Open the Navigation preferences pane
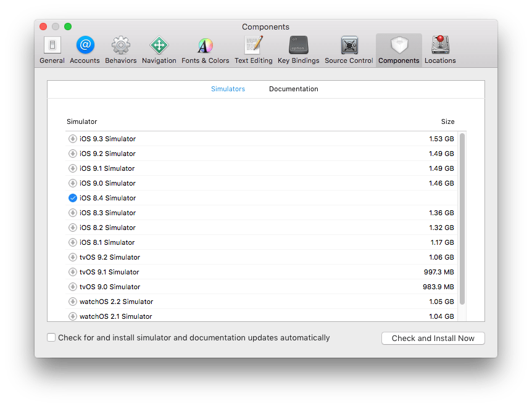 coord(159,50)
